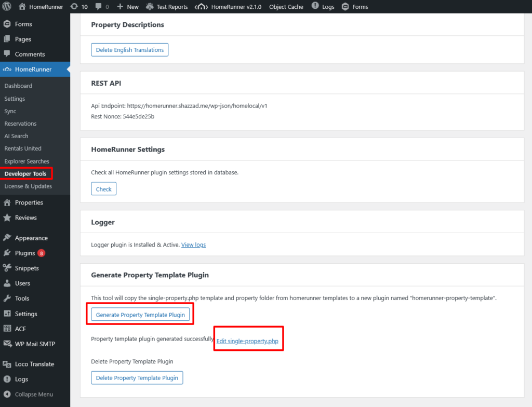Click Delete English Translations button
Viewport: 532px width, 407px height.
[x=129, y=50]
